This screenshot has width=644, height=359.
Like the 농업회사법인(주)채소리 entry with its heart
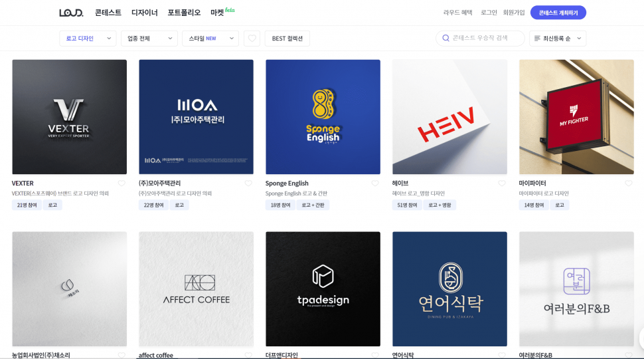coord(121,355)
